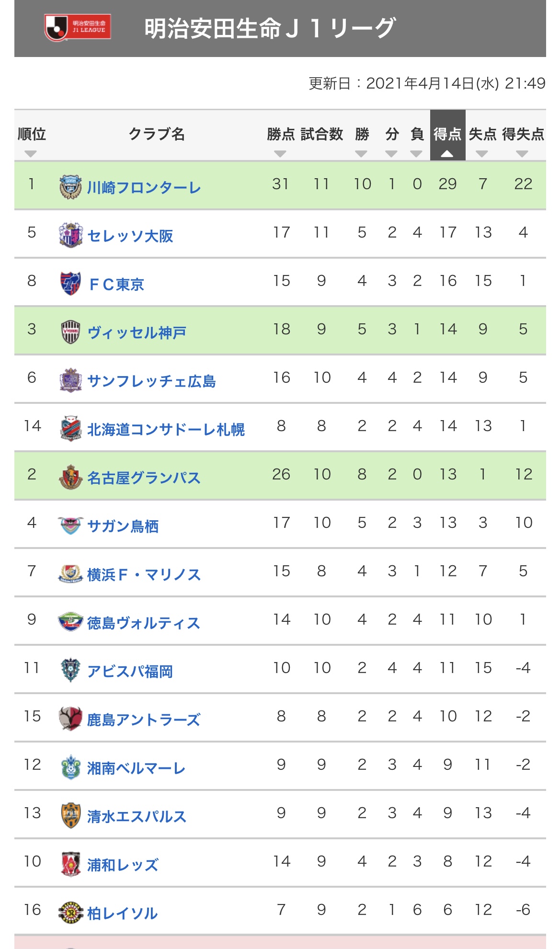This screenshot has height=949, width=560.
Task: Click Kashima Antlers club crest
Action: point(70,719)
